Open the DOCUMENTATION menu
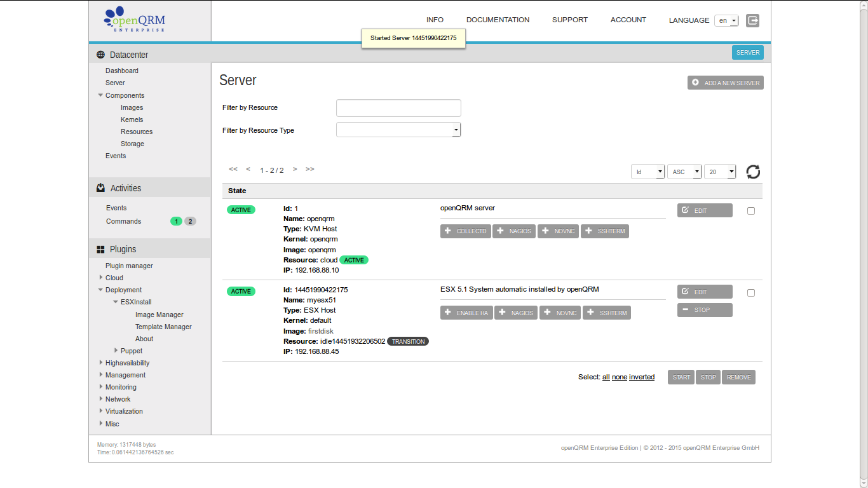Image resolution: width=868 pixels, height=488 pixels. (498, 20)
